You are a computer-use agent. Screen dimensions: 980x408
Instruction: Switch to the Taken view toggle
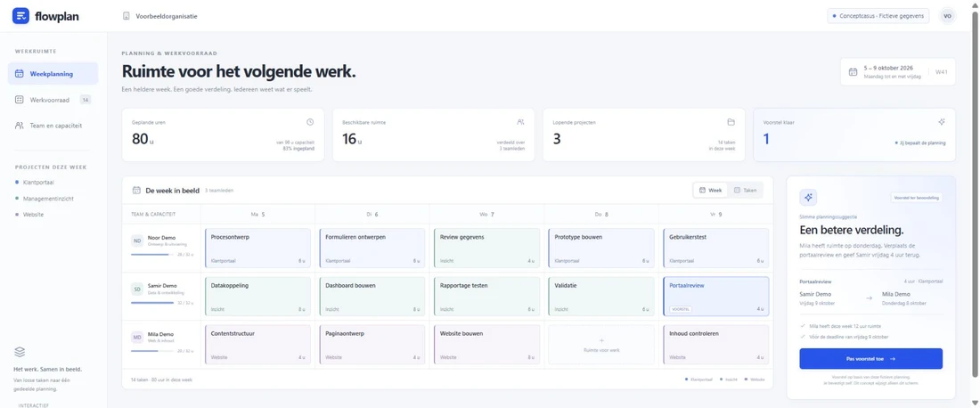745,190
